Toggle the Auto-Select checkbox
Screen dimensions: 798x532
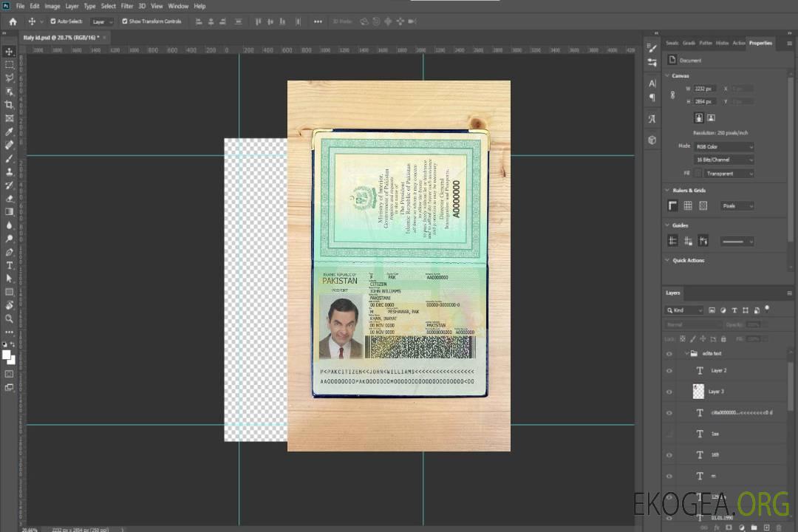[x=53, y=21]
